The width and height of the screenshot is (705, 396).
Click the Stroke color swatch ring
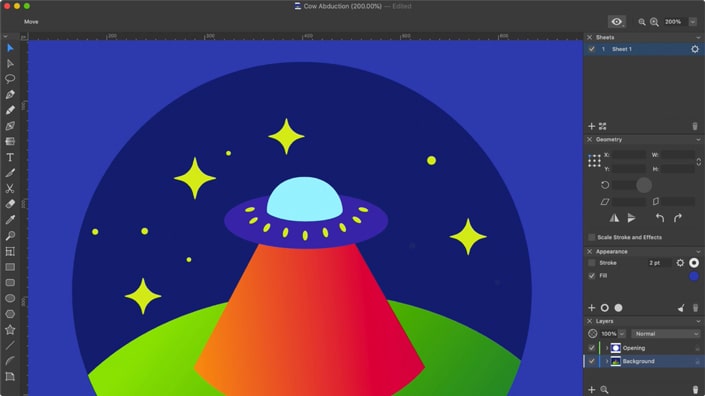tap(694, 263)
